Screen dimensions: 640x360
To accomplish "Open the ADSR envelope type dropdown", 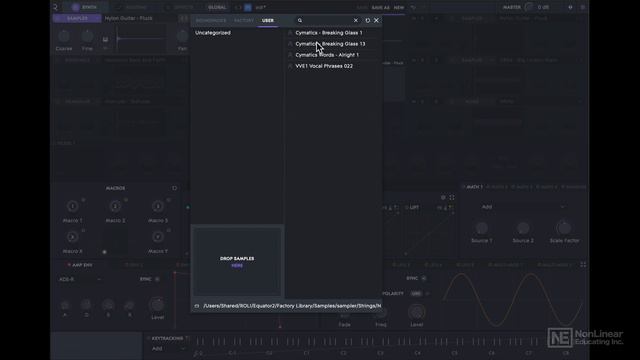I will [x=80, y=279].
